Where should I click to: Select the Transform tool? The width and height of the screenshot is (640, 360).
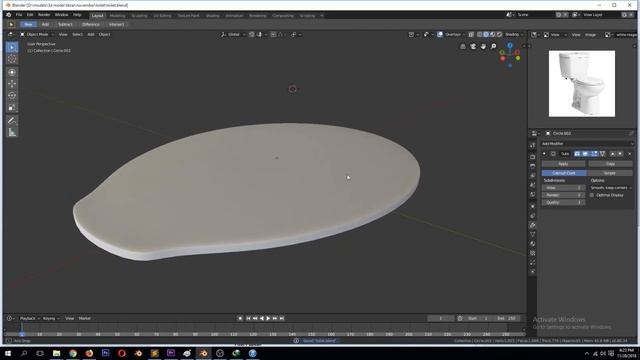pos(12,72)
